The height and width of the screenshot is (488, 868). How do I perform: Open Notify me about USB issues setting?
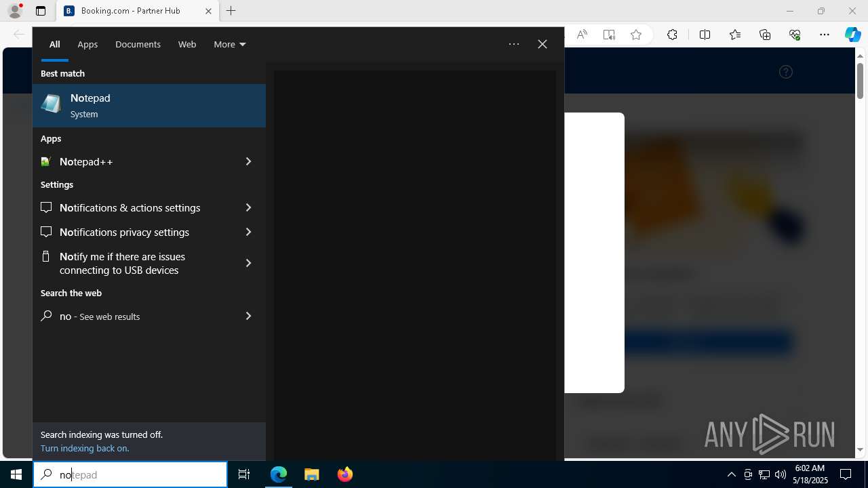click(x=132, y=263)
